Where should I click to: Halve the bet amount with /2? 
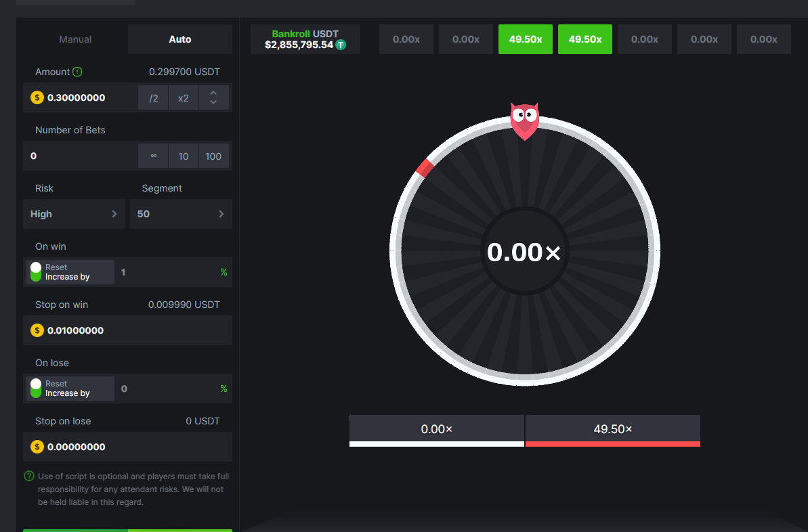[x=154, y=97]
